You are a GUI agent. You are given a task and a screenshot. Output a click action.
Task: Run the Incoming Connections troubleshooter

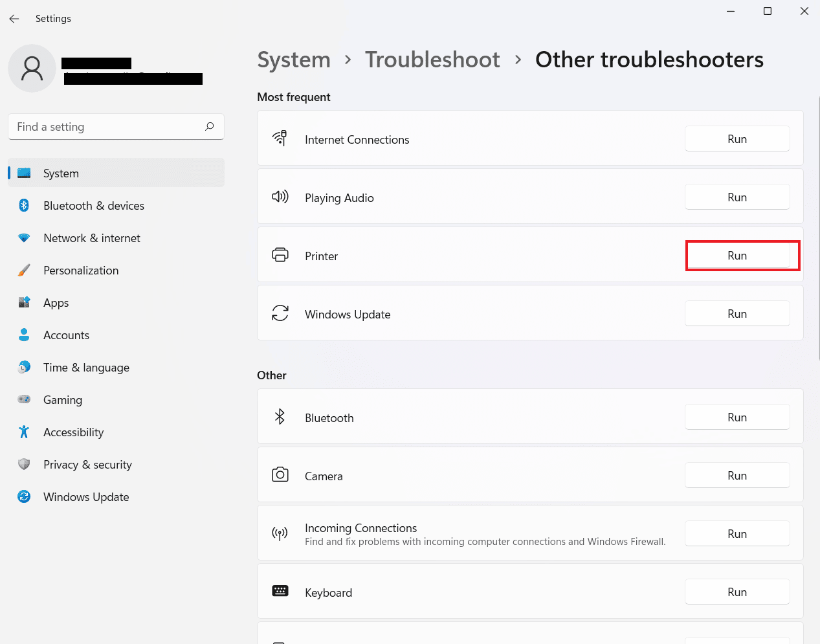click(737, 533)
